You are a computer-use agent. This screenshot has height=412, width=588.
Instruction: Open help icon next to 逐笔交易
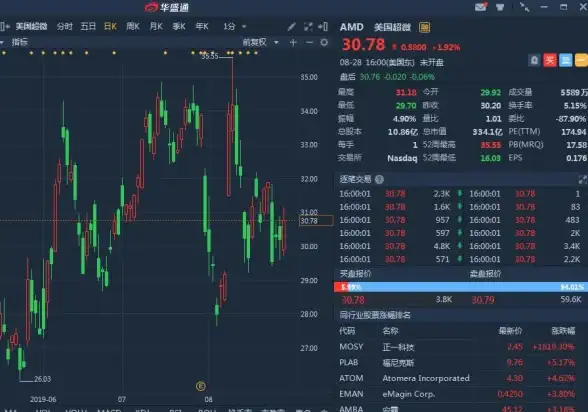coord(379,180)
